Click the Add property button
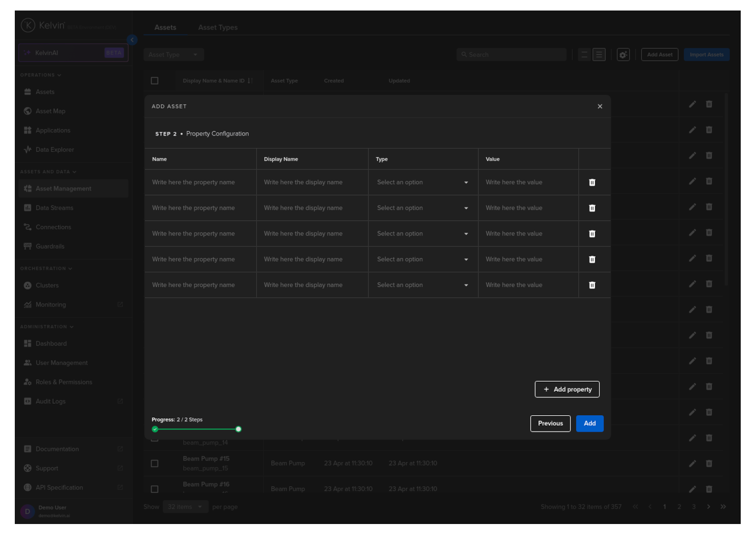This screenshot has height=535, width=756. tap(567, 389)
